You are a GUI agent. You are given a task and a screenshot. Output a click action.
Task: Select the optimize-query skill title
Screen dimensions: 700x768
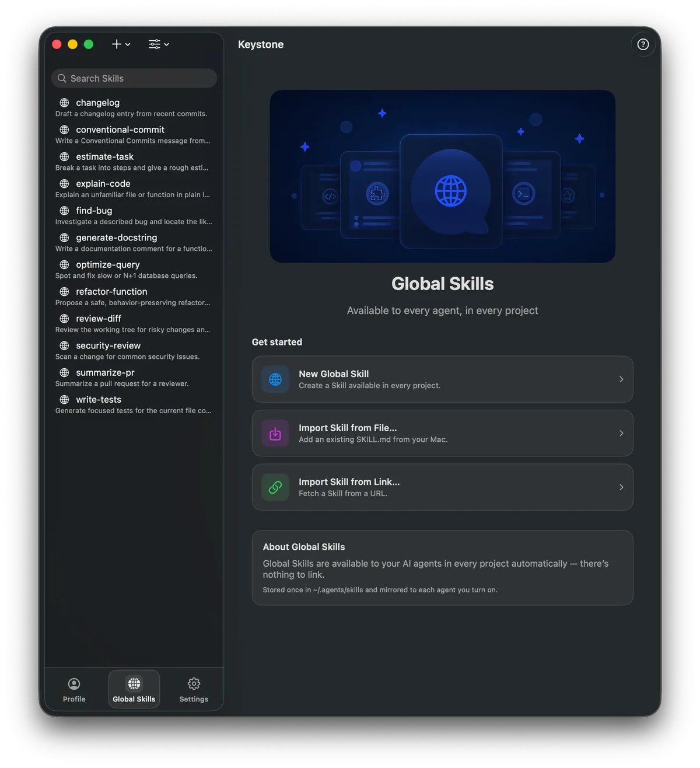coord(107,264)
